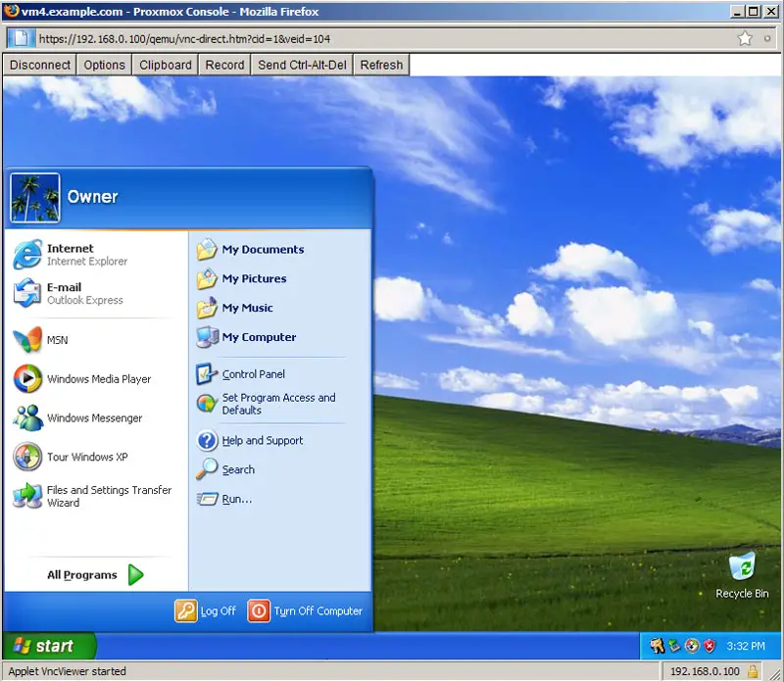The height and width of the screenshot is (682, 784).
Task: Click the Log Off text label
Action: tap(218, 611)
